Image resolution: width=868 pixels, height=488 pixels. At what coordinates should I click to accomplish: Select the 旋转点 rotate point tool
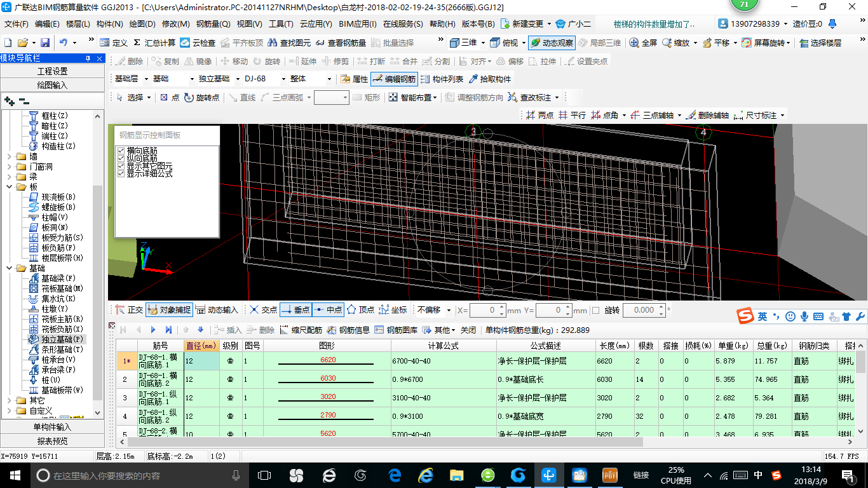point(202,97)
